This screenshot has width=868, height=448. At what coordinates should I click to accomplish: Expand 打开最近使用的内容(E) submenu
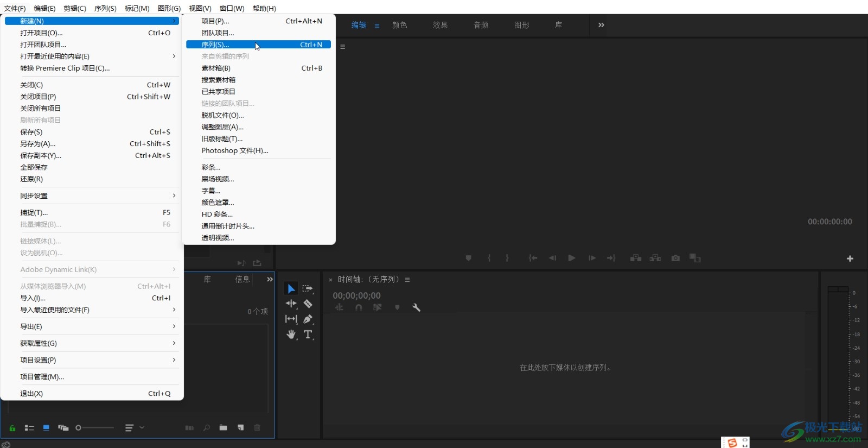pos(91,56)
